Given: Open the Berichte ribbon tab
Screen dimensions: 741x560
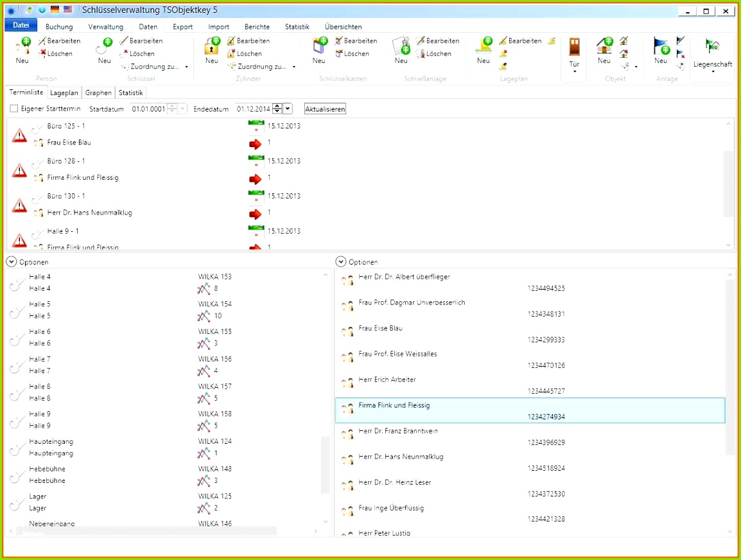Looking at the screenshot, I should point(257,26).
